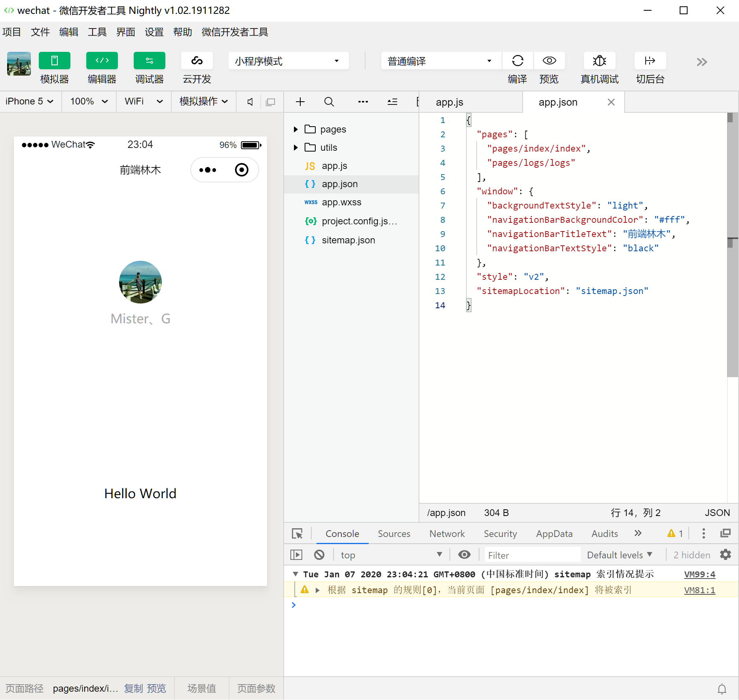
Task: Switch to the app.js editor tab
Action: pos(449,102)
